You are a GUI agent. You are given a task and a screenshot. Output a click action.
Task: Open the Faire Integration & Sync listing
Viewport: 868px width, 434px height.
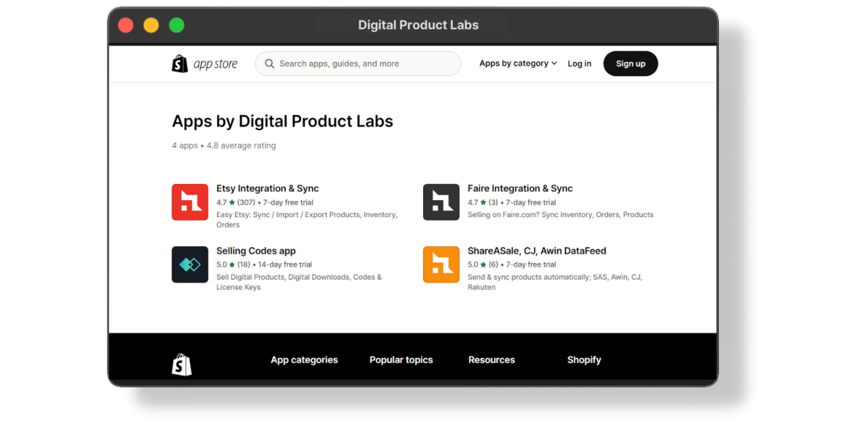coord(520,188)
